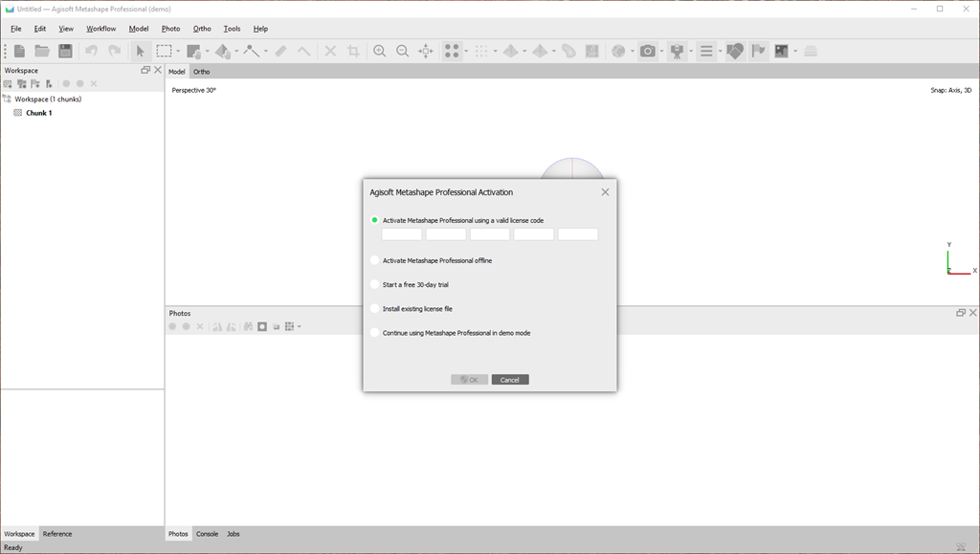Select Start a free 30-day trial

click(374, 284)
